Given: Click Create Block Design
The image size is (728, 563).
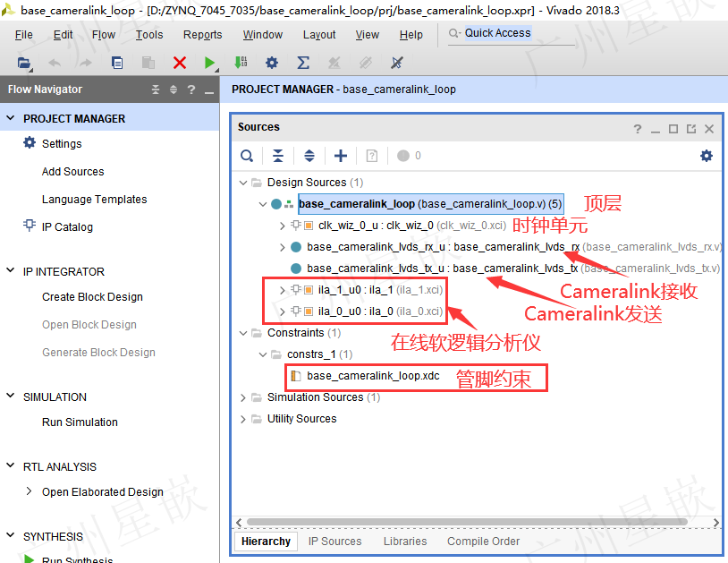Looking at the screenshot, I should point(92,297).
